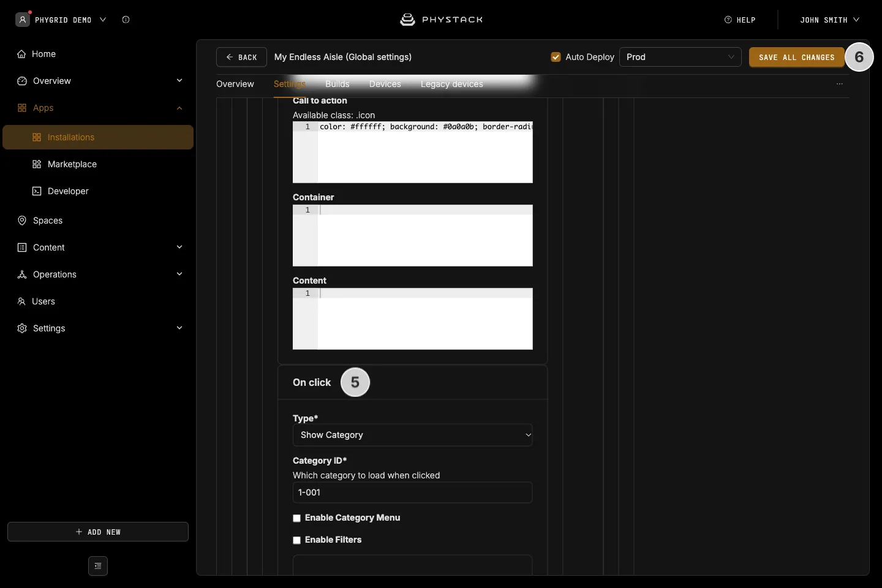Click the Category ID input field
This screenshot has height=588, width=882.
413,492
